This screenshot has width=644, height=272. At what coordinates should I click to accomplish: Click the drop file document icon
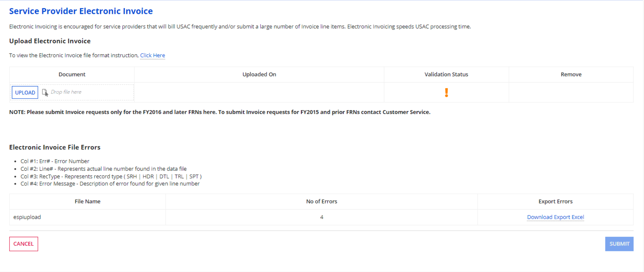click(x=45, y=92)
